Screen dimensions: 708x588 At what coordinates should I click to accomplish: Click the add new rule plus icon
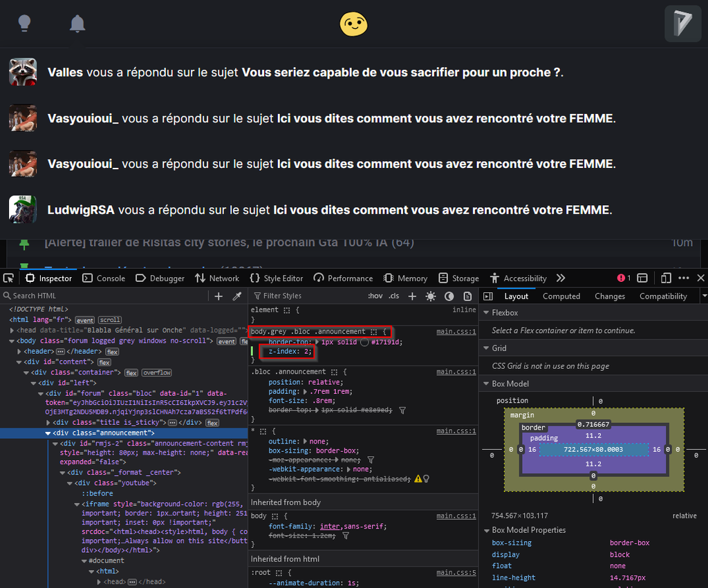point(412,296)
